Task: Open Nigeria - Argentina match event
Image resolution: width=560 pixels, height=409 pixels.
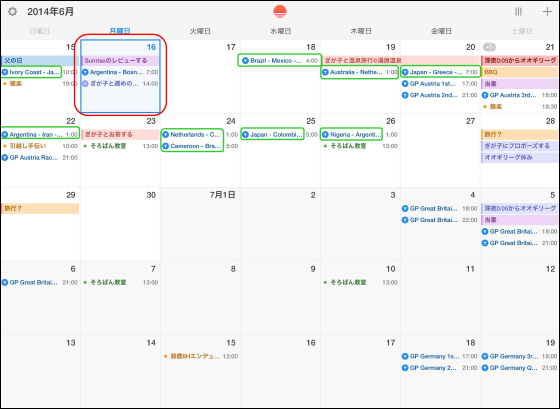Action: click(351, 134)
